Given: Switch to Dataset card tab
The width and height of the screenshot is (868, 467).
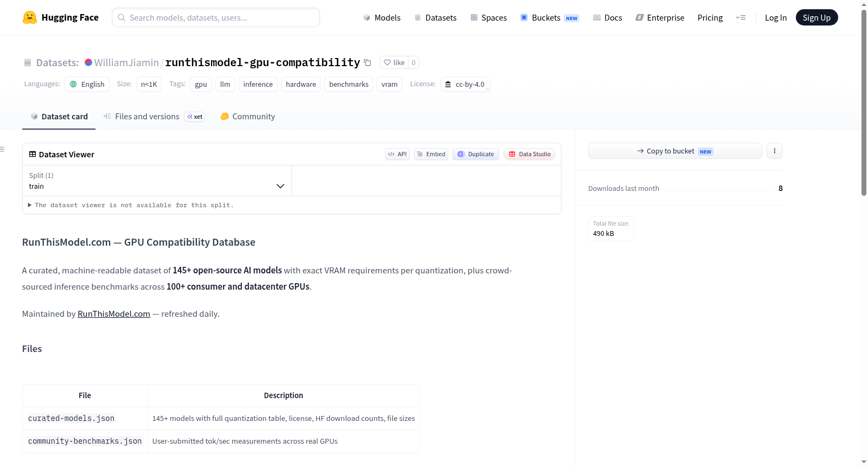Looking at the screenshot, I should click(x=59, y=117).
